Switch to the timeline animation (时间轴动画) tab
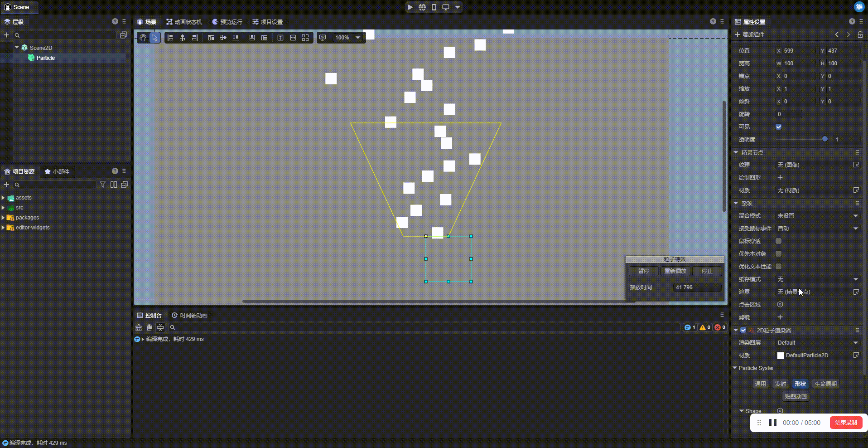868x448 pixels. pyautogui.click(x=189, y=316)
